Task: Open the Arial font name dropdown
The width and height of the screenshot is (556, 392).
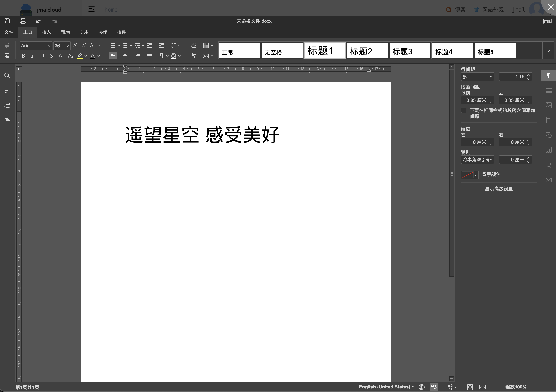Action: click(36, 46)
